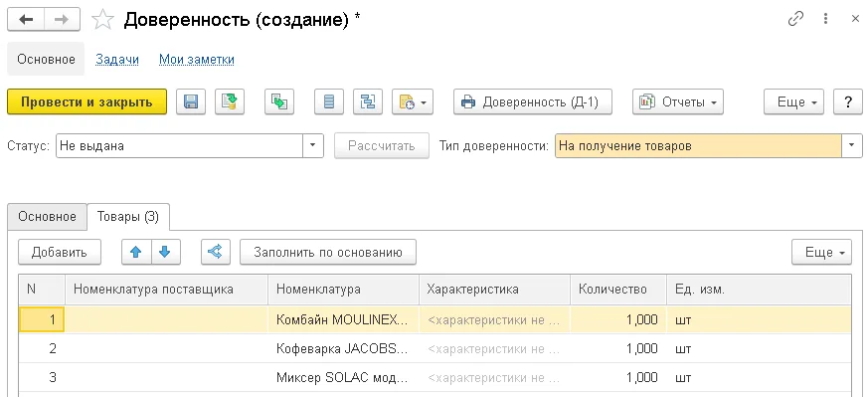This screenshot has width=868, height=397.
Task: Go back with the left arrow button
Action: pos(26,20)
